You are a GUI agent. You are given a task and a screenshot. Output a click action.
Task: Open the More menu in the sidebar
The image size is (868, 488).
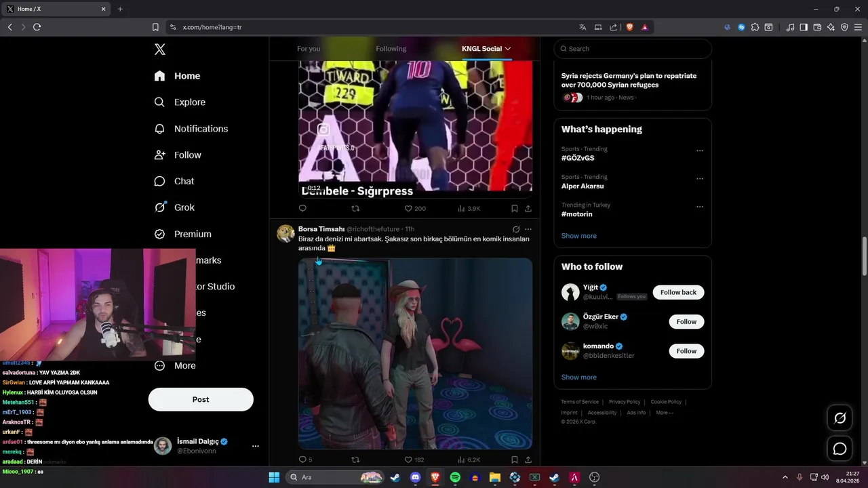pyautogui.click(x=175, y=365)
